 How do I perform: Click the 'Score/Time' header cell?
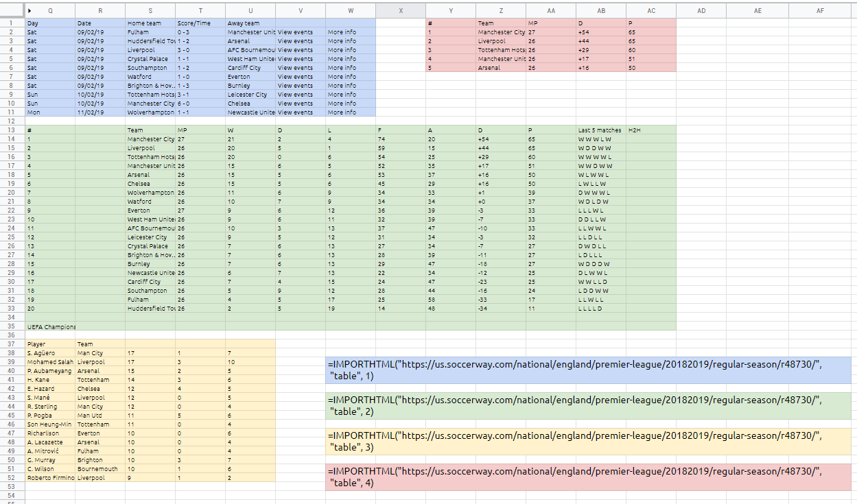(200, 23)
